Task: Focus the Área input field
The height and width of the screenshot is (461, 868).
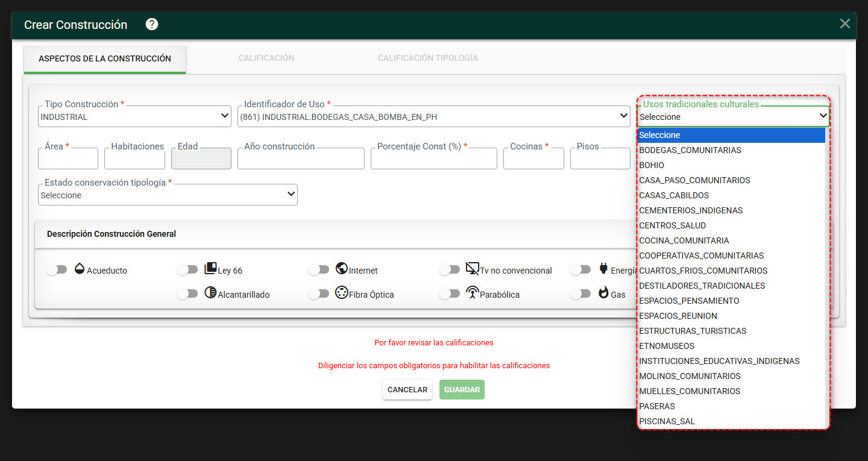Action: 68,158
